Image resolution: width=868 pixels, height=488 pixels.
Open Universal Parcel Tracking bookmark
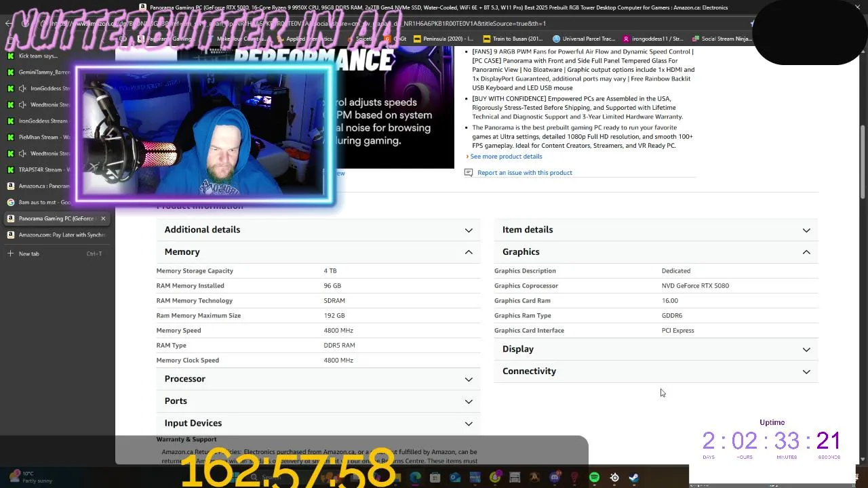[x=584, y=39]
